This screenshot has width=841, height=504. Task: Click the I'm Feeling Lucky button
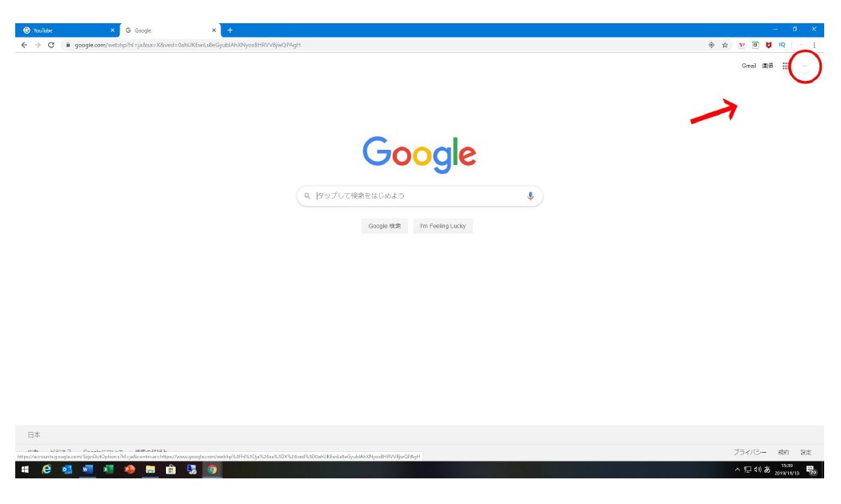point(443,226)
